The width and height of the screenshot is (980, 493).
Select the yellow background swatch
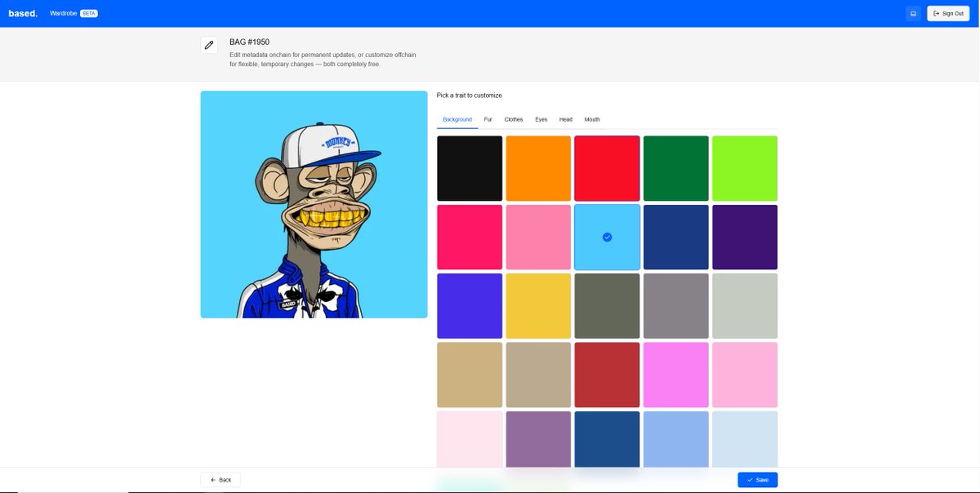pos(538,306)
